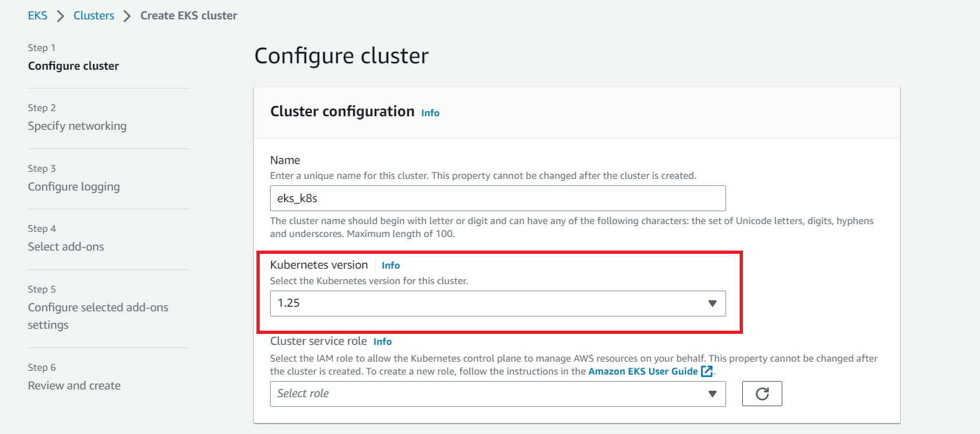Open Step 4 Select add-ons
This screenshot has width=980, height=434.
pos(66,246)
